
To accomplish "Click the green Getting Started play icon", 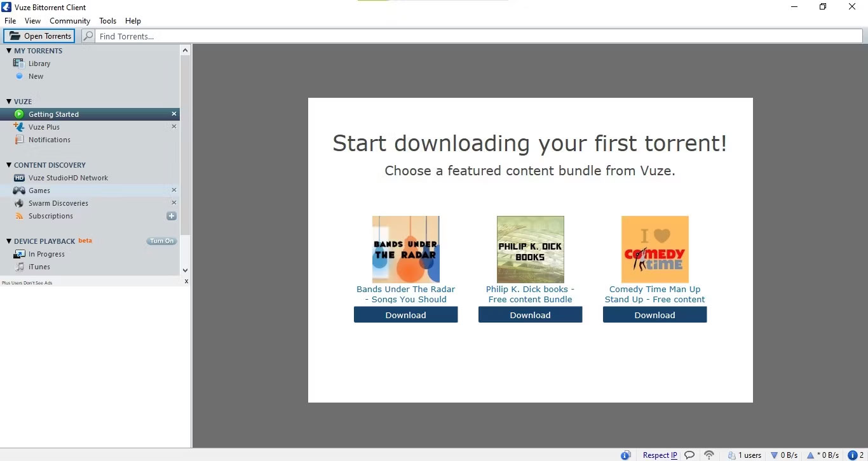I will [x=19, y=114].
